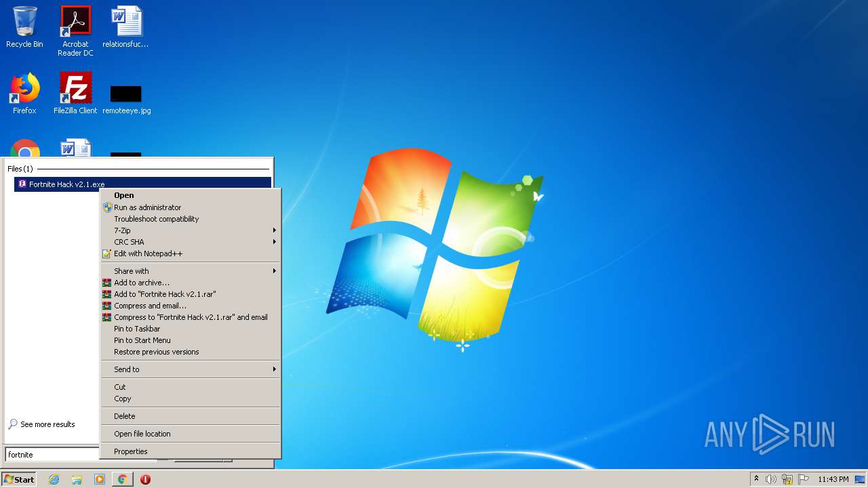The image size is (868, 488).
Task: Expand the Share with submenu
Action: click(x=190, y=271)
